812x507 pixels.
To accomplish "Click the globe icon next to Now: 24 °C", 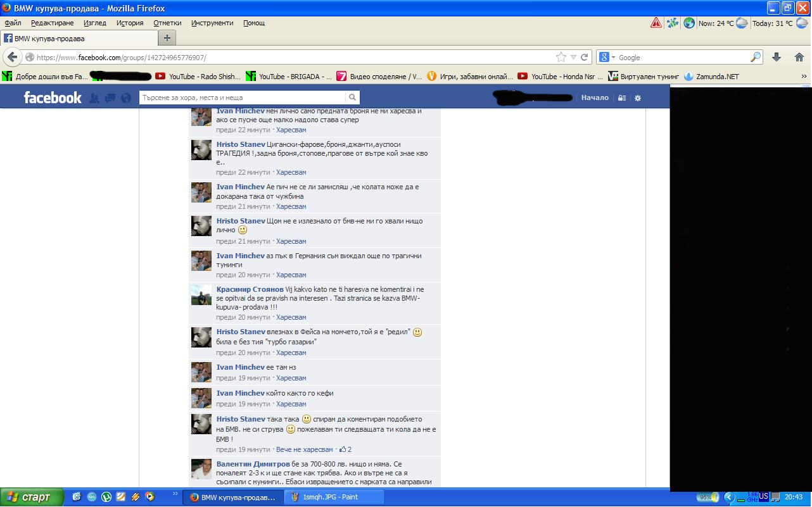I will [x=689, y=23].
